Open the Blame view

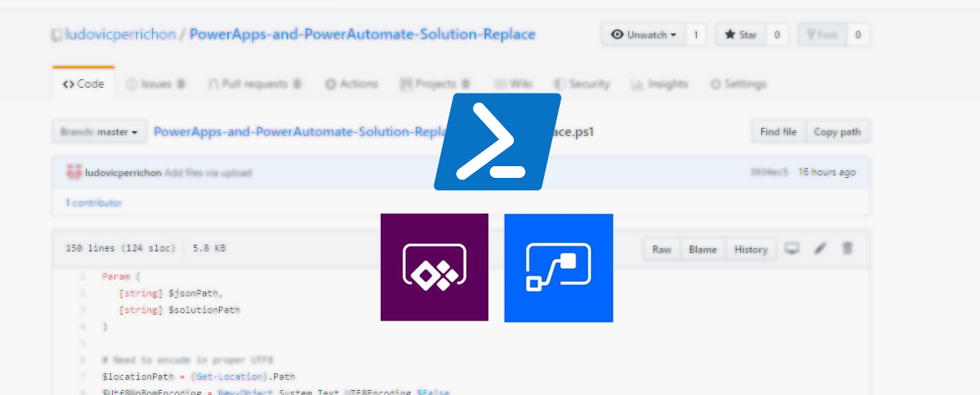point(703,250)
